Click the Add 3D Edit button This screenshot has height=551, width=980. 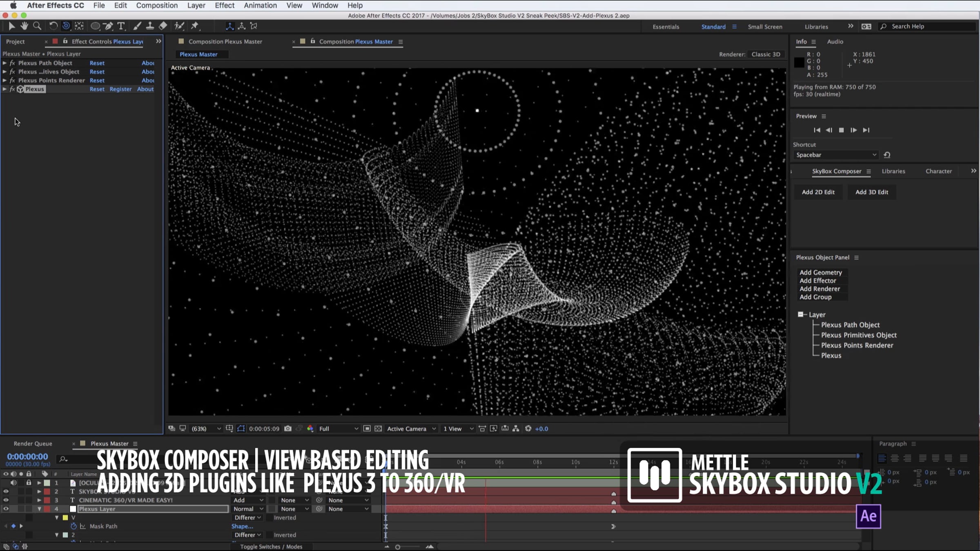click(871, 192)
